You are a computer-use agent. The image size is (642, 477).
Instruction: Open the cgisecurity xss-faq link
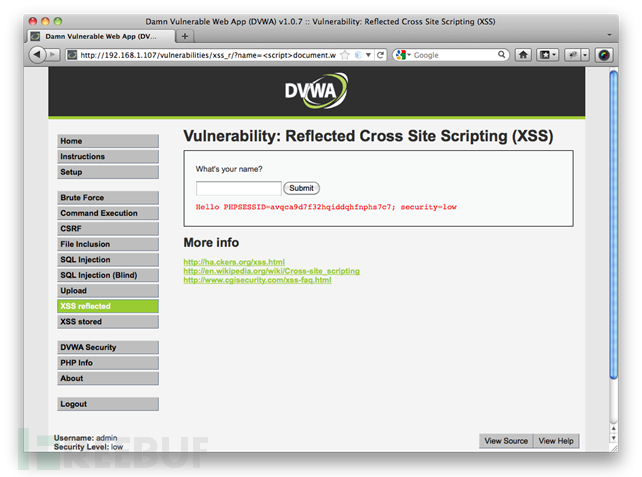(257, 280)
